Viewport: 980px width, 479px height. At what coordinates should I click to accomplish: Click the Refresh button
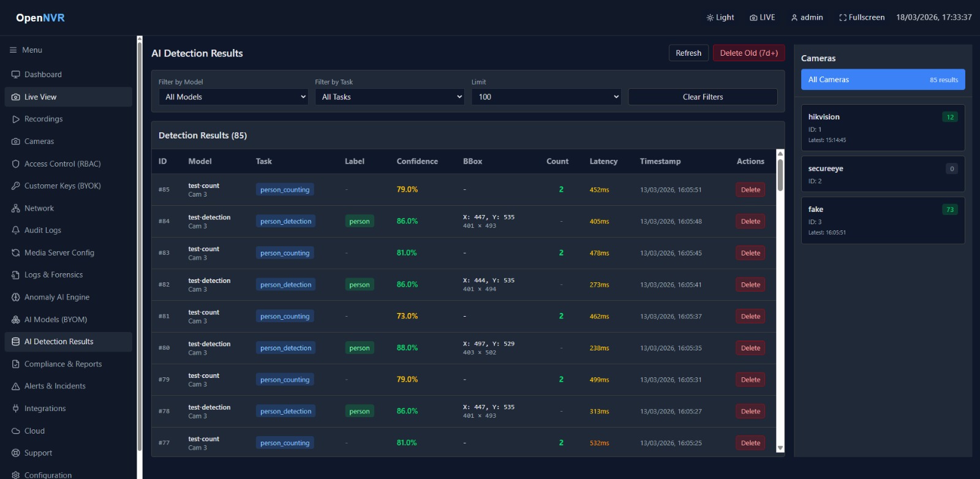click(688, 53)
